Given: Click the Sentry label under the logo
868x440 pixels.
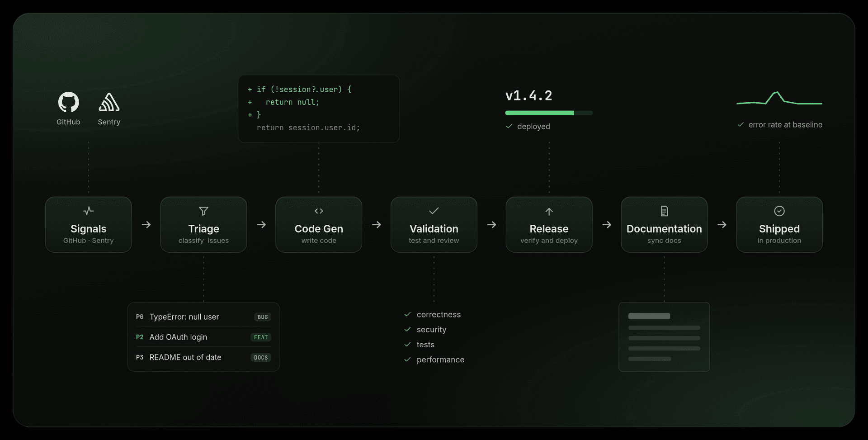Looking at the screenshot, I should 109,122.
